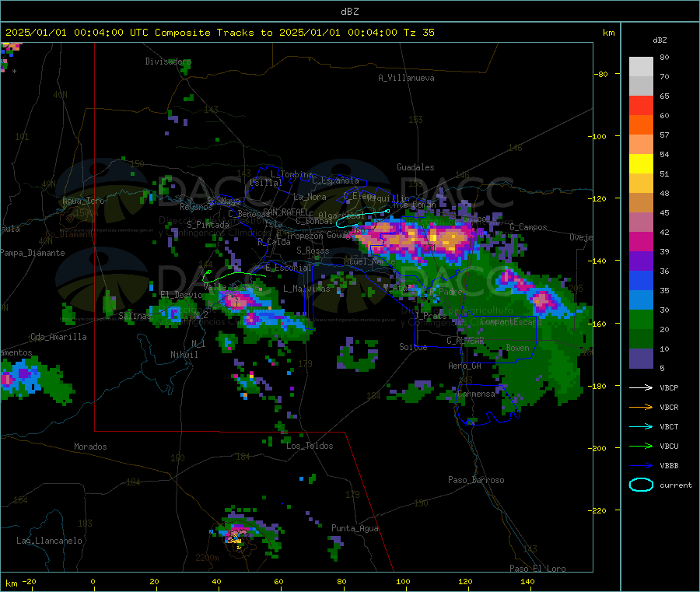Click the cyan 'current' ellipse legend icon
Screen dimensions: 700x592
tap(641, 485)
